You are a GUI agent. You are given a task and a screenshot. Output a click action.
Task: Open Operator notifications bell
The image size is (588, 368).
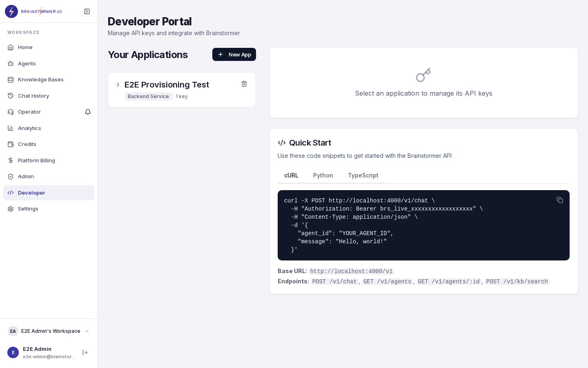(x=88, y=112)
